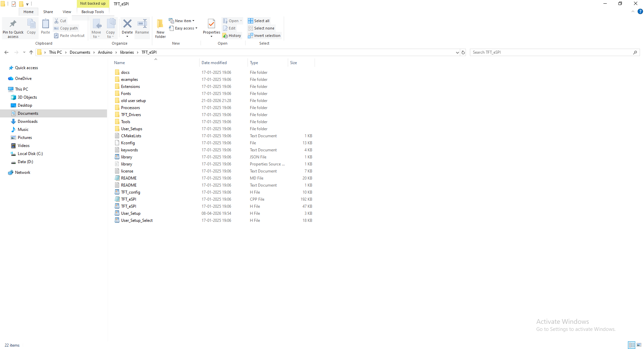The width and height of the screenshot is (644, 349).
Task: Click the search magnifier icon
Action: (x=635, y=52)
